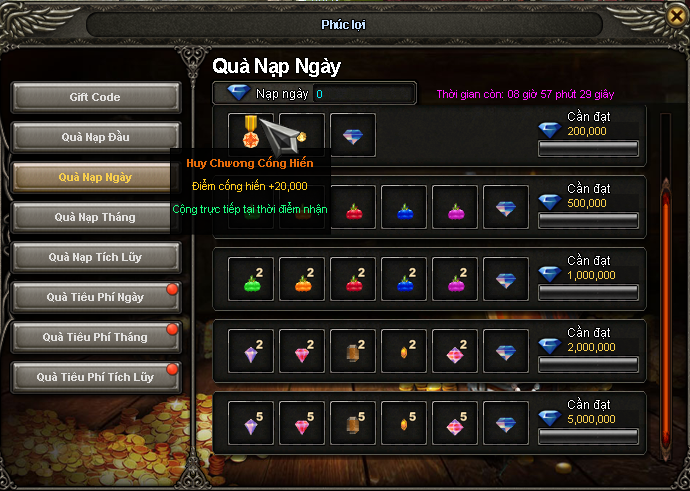Click the purple gem x2 in the 2,000,000 row
Image resolution: width=690 pixels, height=491 pixels.
pyautogui.click(x=251, y=351)
